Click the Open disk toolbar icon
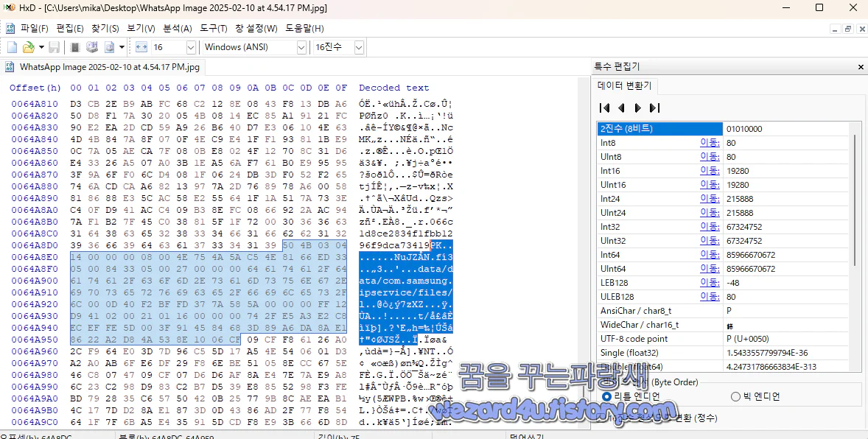 [92, 47]
